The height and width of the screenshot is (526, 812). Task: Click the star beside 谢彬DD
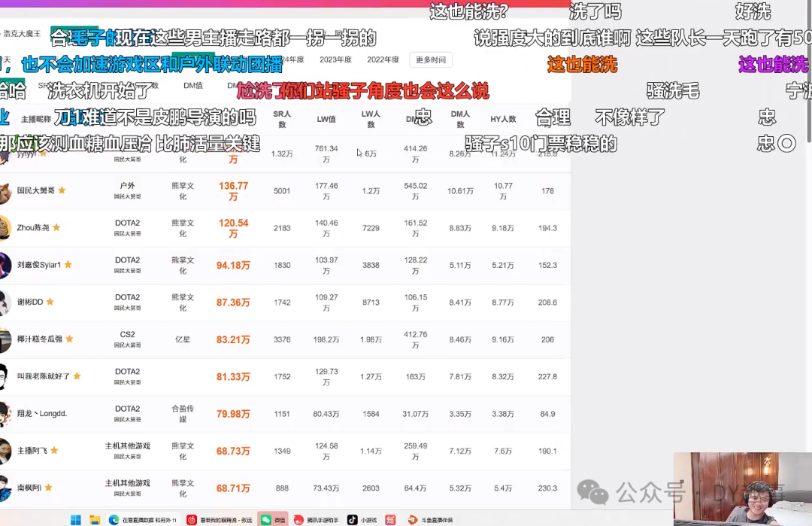(x=50, y=302)
